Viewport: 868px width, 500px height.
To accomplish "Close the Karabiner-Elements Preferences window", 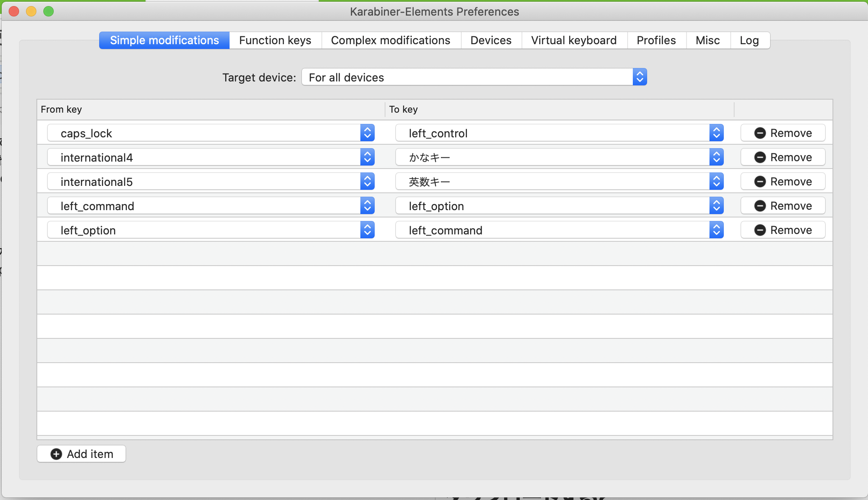I will click(14, 11).
